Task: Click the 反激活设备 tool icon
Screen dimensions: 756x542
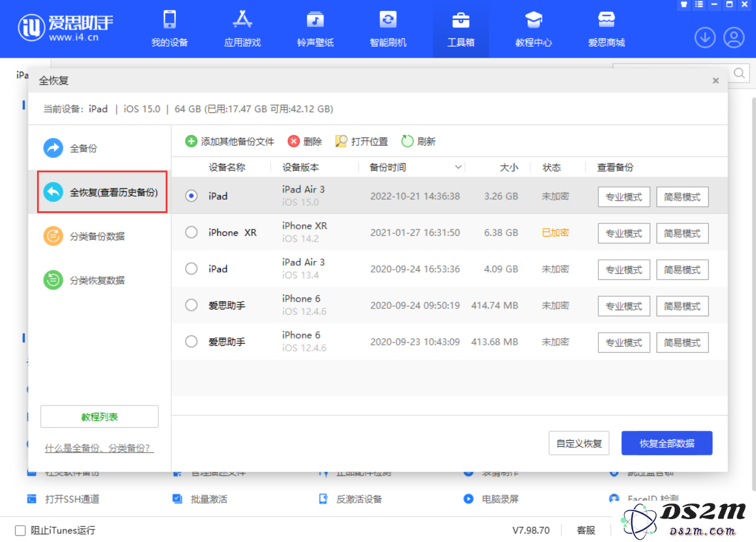Action: click(x=323, y=499)
